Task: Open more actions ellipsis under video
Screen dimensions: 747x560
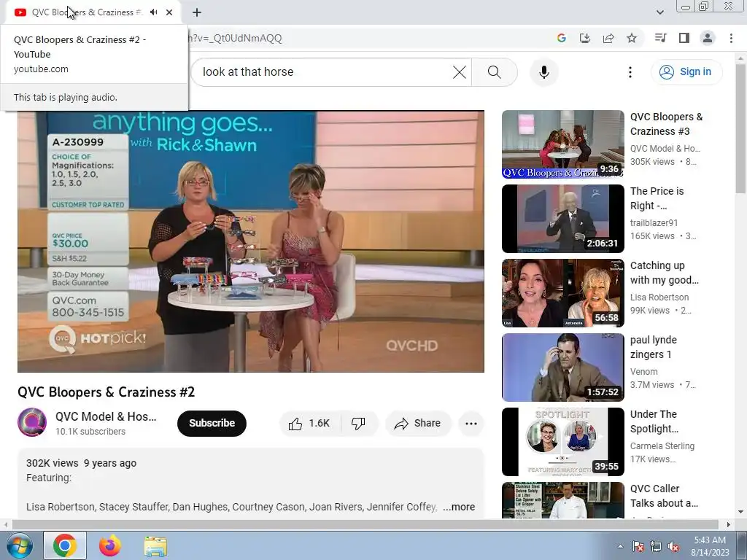Action: point(471,424)
